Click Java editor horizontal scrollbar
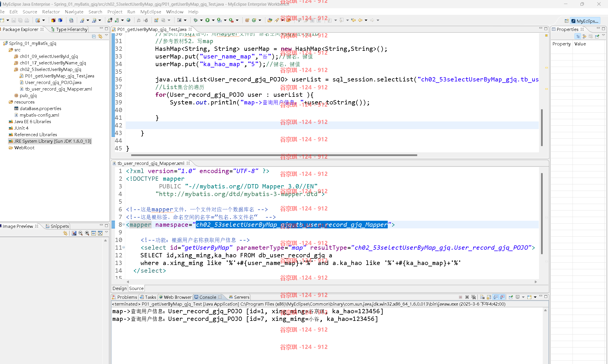This screenshot has height=364, width=608. click(x=274, y=155)
